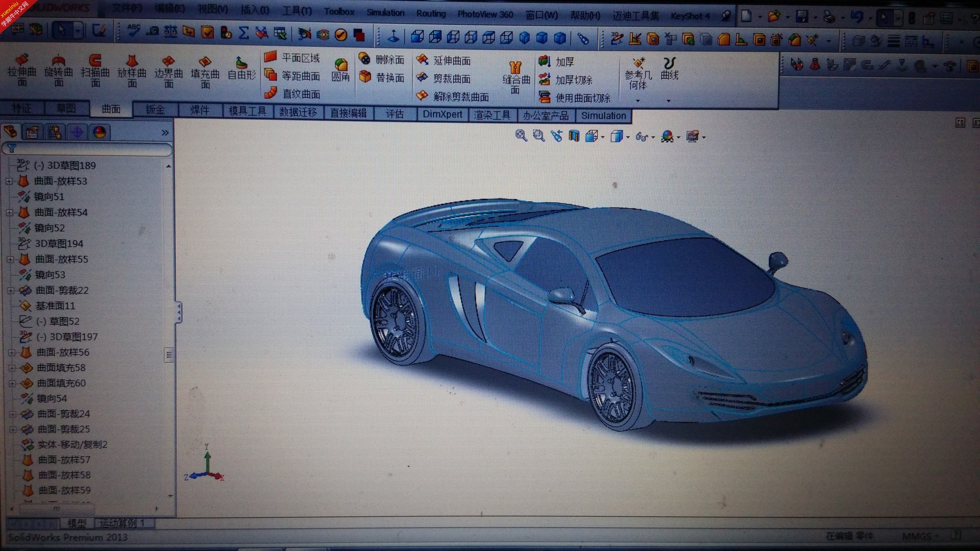Open the DisplayManager color ball tab
The width and height of the screenshot is (980, 551).
click(x=99, y=132)
